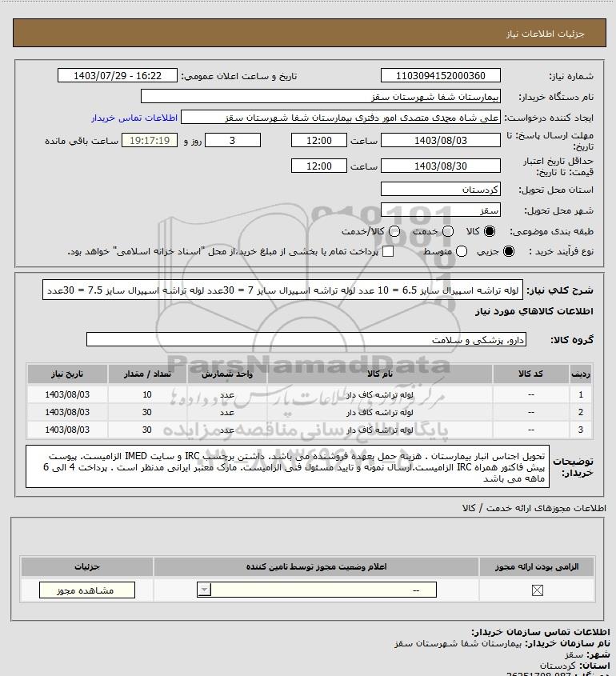This screenshot has width=616, height=676.
Task: Click row 3 item name لوله تراشه کاف دار
Action: click(380, 430)
